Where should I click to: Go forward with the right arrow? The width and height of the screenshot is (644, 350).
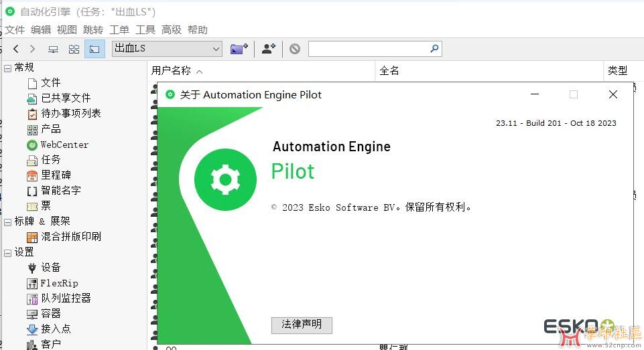pyautogui.click(x=32, y=49)
